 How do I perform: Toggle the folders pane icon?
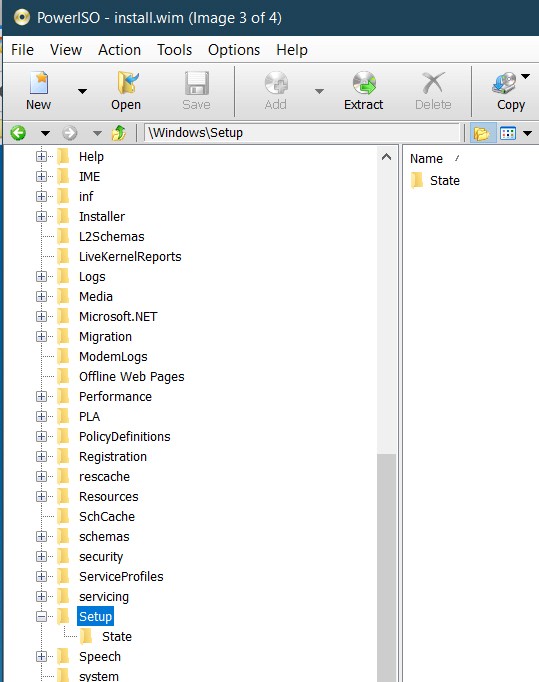(482, 133)
